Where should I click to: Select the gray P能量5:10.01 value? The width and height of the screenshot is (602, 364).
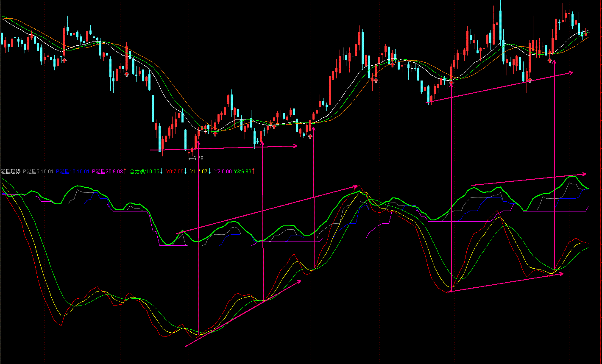(38, 172)
